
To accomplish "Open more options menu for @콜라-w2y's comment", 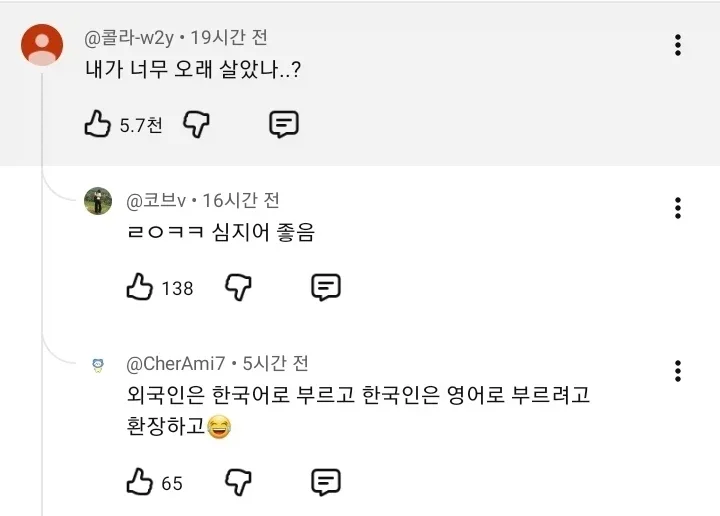I will click(678, 45).
